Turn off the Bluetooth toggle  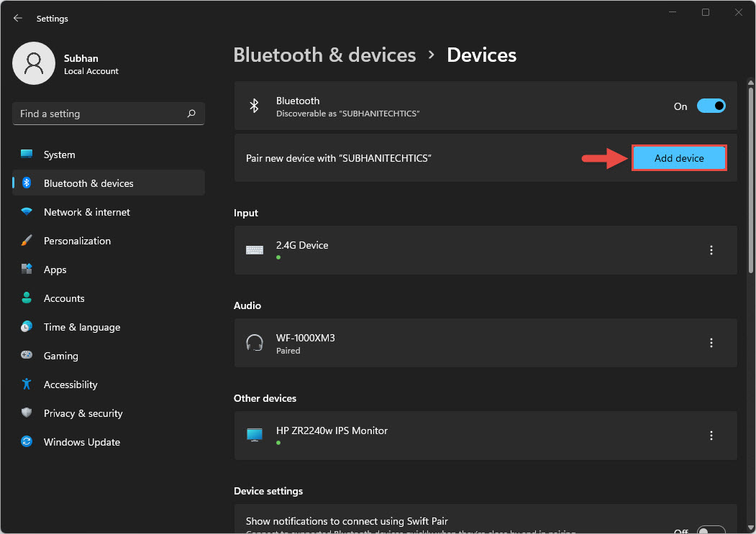tap(711, 106)
